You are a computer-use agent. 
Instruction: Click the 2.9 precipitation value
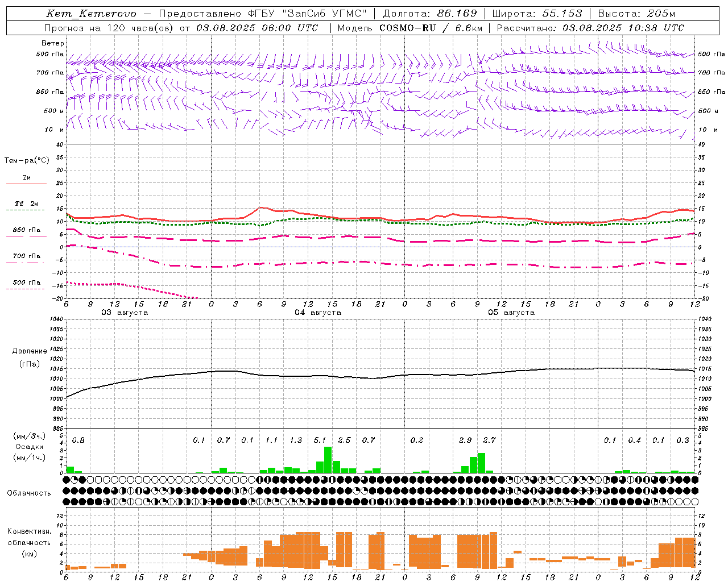coord(465,440)
